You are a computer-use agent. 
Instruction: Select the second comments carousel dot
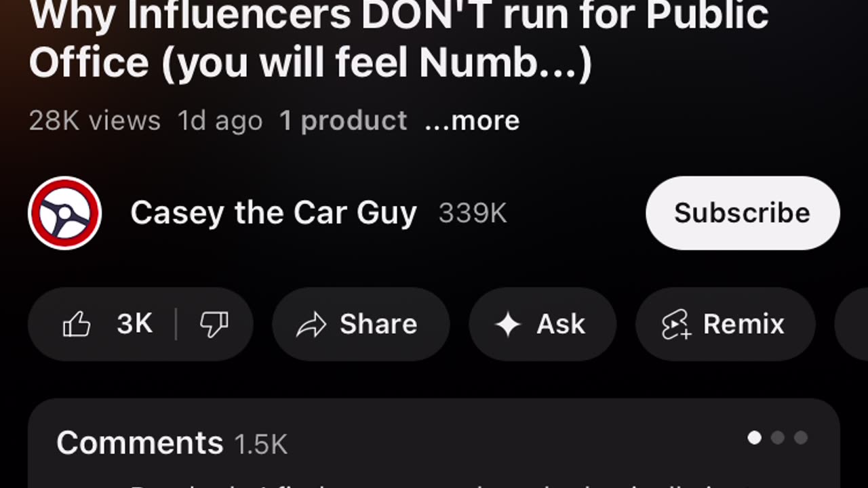pos(778,438)
